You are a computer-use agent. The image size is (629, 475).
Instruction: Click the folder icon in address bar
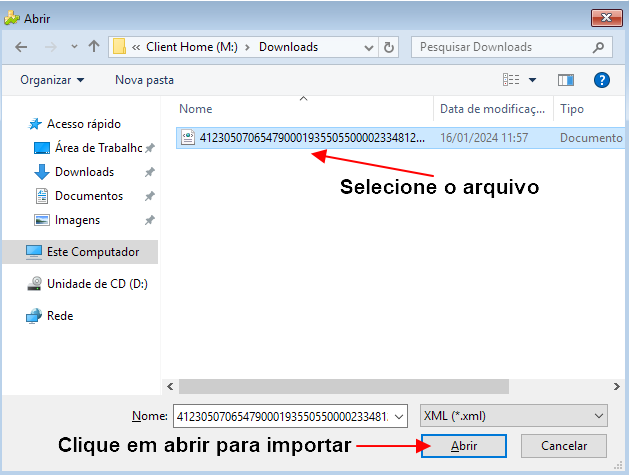click(119, 47)
